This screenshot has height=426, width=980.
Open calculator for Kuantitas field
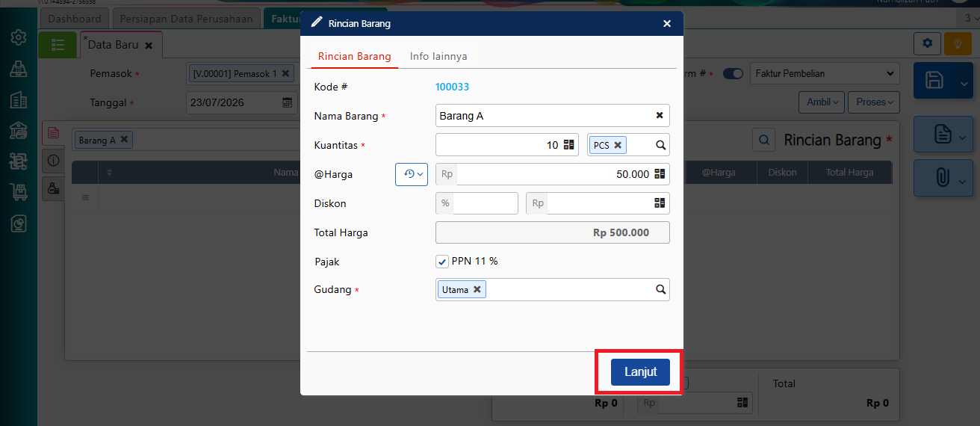[568, 145]
